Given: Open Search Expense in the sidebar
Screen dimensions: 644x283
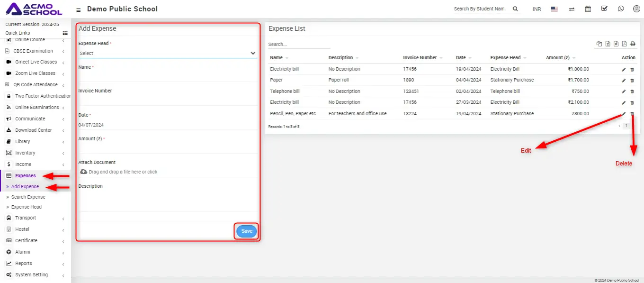Looking at the screenshot, I should 28,197.
